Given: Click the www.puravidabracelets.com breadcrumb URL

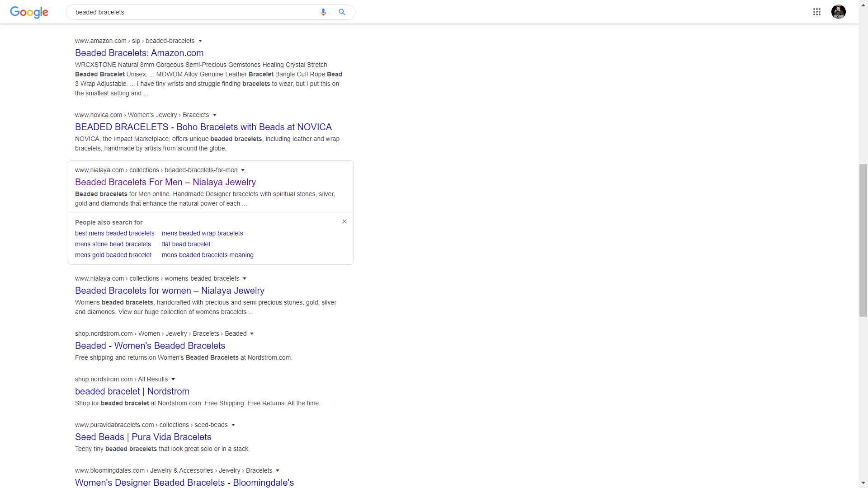Looking at the screenshot, I should pos(151,425).
